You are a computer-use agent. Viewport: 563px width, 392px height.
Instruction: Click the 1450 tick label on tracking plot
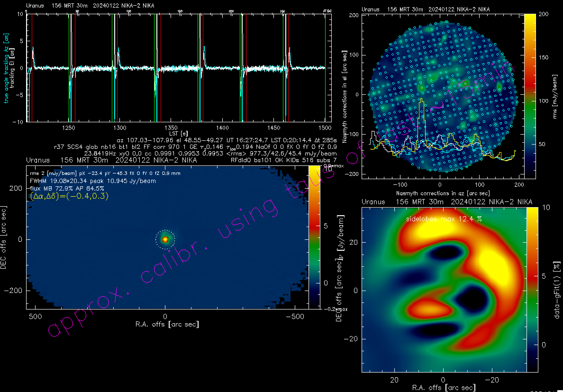pos(274,128)
